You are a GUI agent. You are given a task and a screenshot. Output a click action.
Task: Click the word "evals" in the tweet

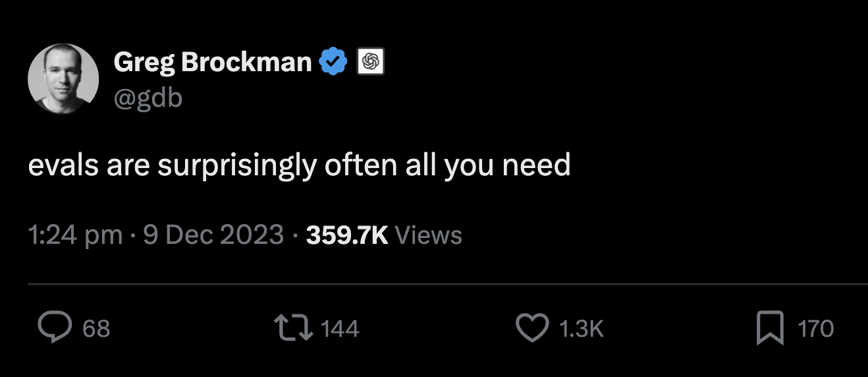tap(62, 166)
